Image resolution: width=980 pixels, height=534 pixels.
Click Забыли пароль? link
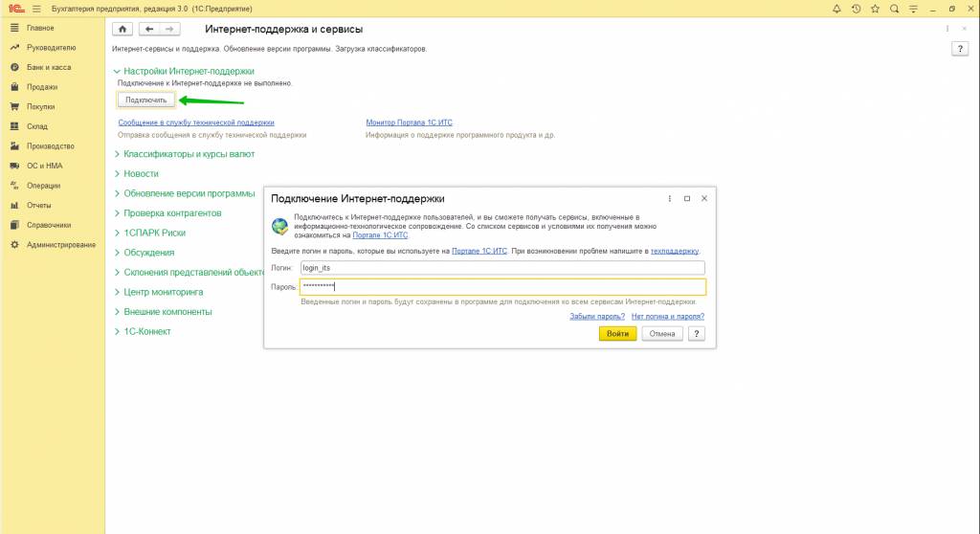pos(597,317)
